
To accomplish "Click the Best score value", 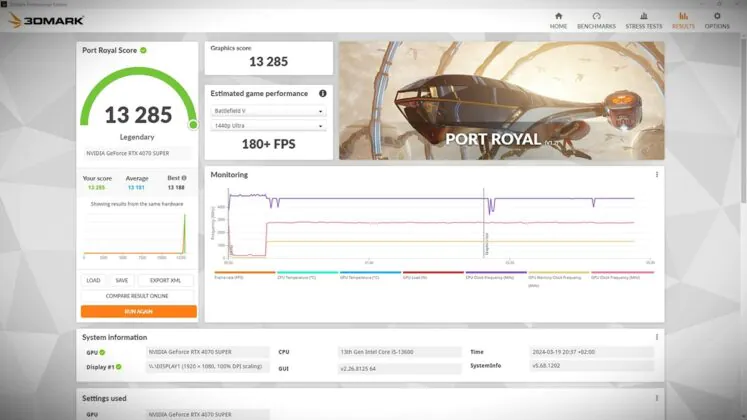I will [x=176, y=188].
